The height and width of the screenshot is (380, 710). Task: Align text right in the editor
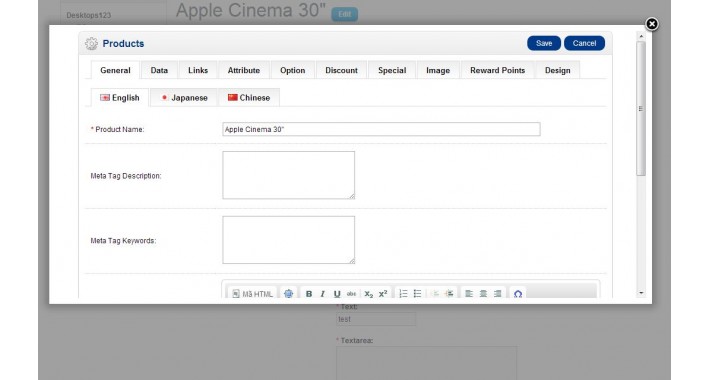pos(497,293)
